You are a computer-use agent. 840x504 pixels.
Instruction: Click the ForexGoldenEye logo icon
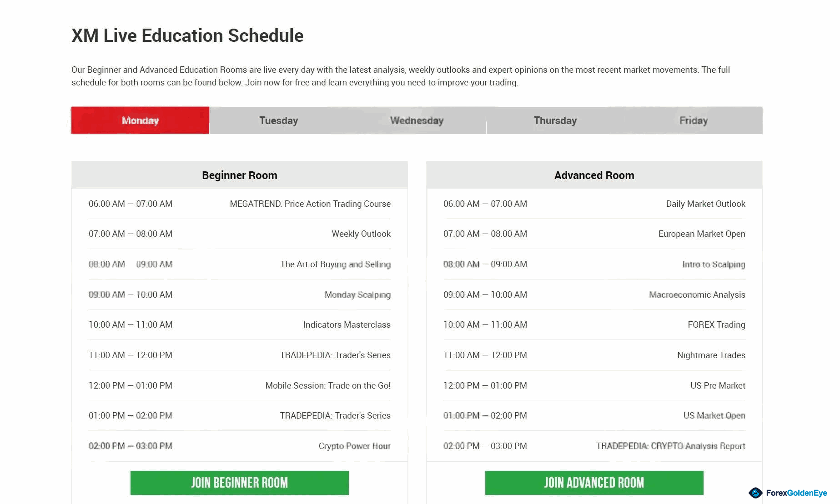pyautogui.click(x=755, y=493)
